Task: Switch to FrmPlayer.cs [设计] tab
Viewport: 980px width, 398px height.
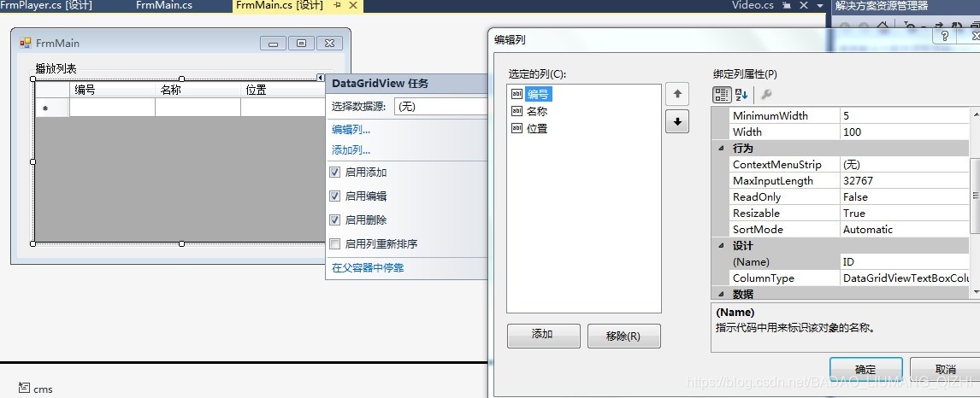Action: click(x=46, y=6)
